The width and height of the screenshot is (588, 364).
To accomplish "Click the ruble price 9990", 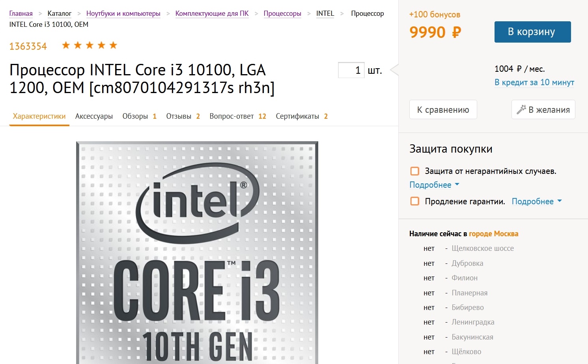I will [435, 32].
